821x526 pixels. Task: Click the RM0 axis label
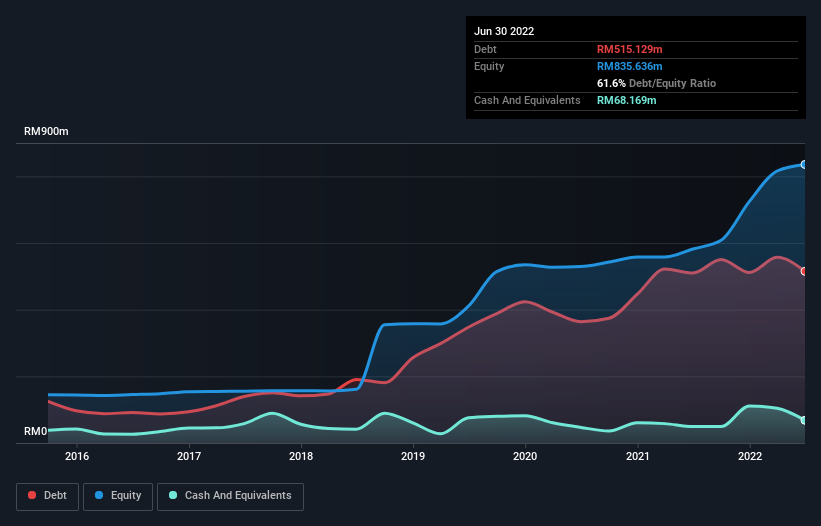(36, 431)
